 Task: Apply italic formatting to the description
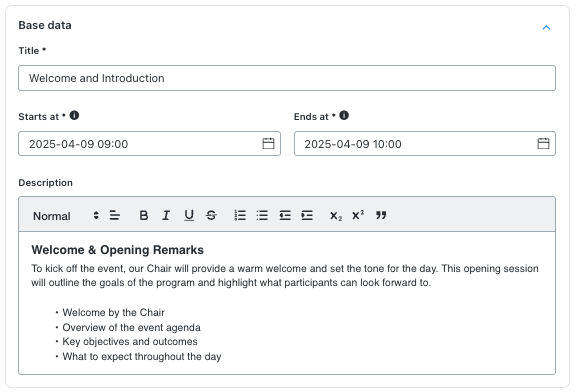[x=166, y=215]
